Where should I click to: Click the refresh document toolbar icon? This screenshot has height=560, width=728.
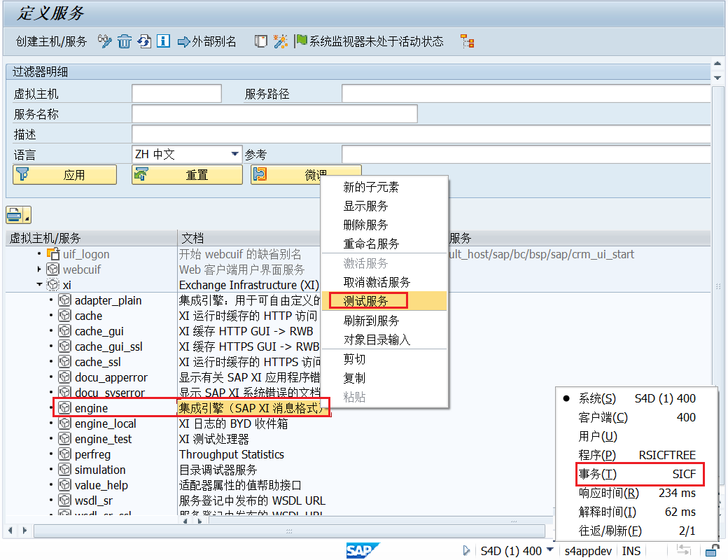pyautogui.click(x=144, y=41)
